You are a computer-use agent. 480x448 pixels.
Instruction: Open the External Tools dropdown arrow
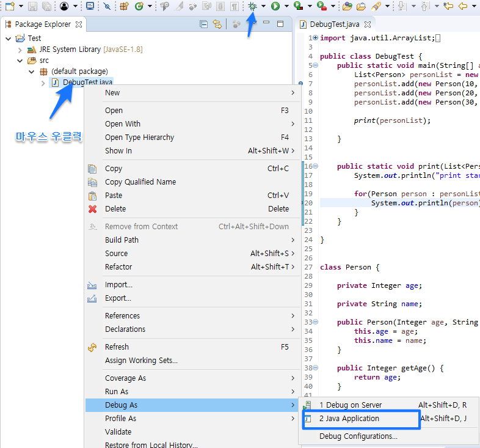click(333, 6)
